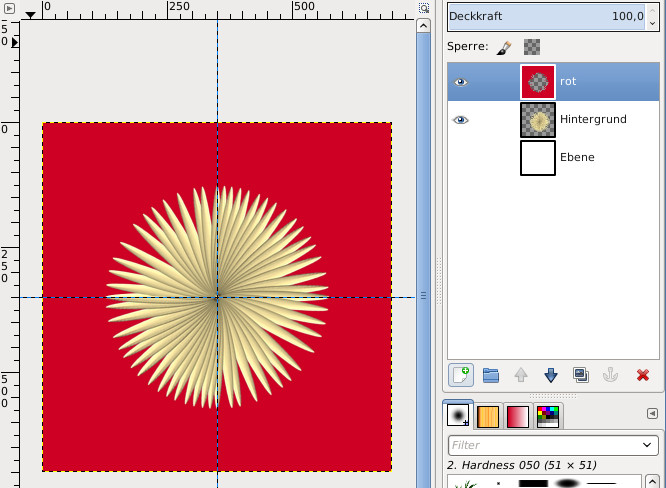Open the dock tab configuration menu arrow
This screenshot has width=666, height=488.
tap(652, 414)
